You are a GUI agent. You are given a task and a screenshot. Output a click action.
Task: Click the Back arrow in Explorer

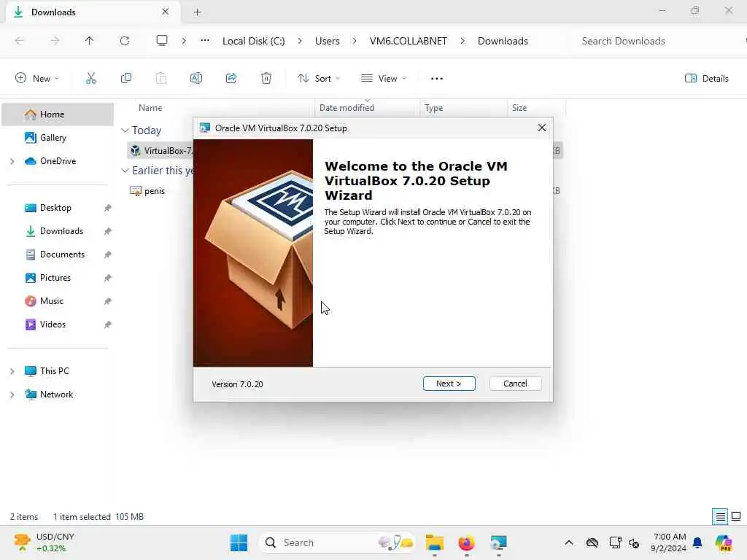tap(20, 41)
